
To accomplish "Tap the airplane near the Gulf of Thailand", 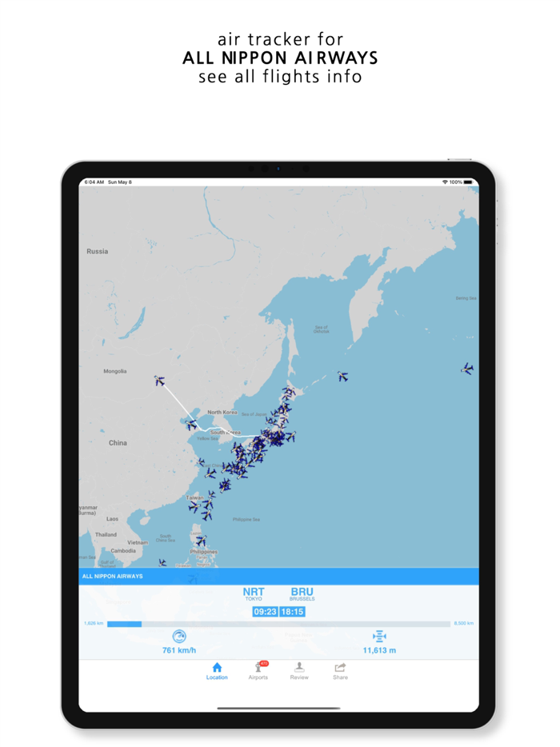I will coord(162,563).
